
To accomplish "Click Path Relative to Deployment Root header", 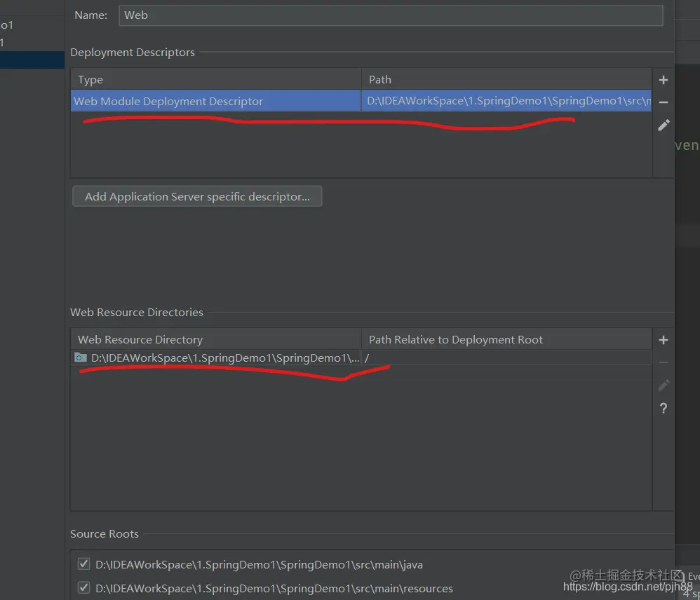I will [506, 339].
